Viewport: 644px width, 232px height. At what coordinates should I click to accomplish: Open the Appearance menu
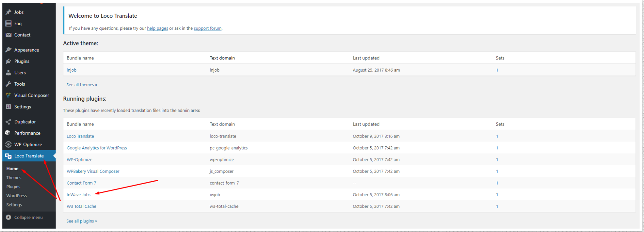pyautogui.click(x=27, y=50)
